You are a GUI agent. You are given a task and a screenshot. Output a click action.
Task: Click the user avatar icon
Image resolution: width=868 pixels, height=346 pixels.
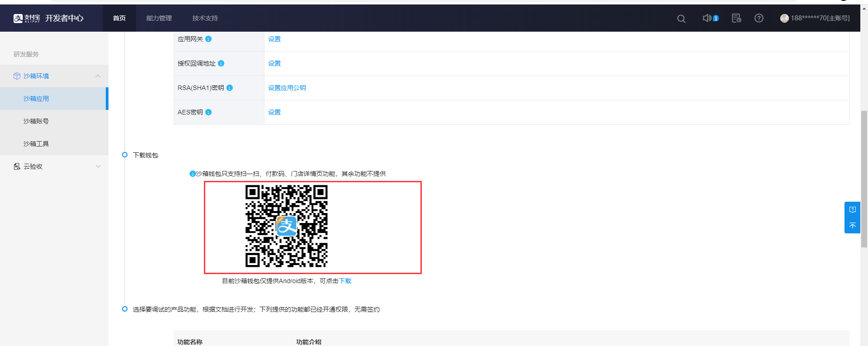pos(784,18)
